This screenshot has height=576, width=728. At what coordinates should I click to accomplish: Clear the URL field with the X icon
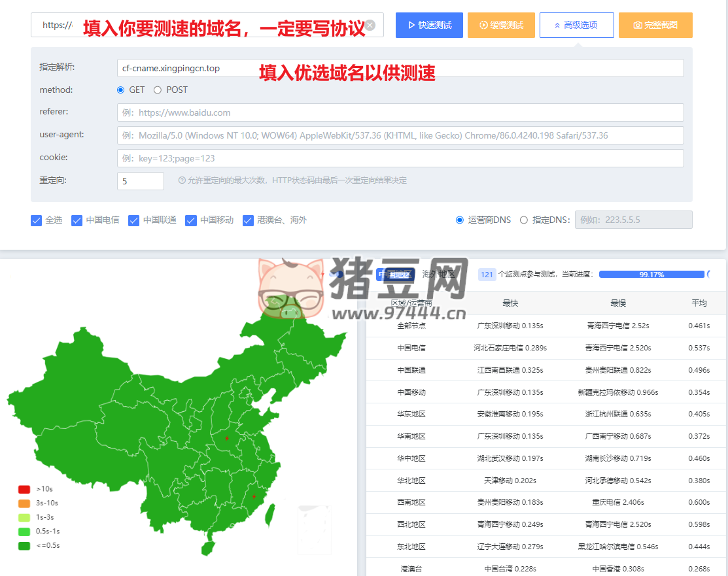pos(370,25)
